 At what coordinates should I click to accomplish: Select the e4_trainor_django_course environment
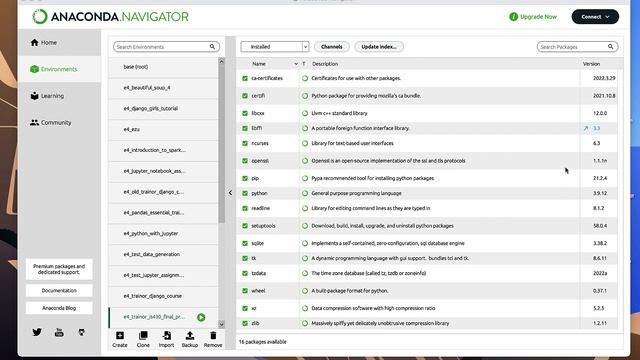(163, 296)
